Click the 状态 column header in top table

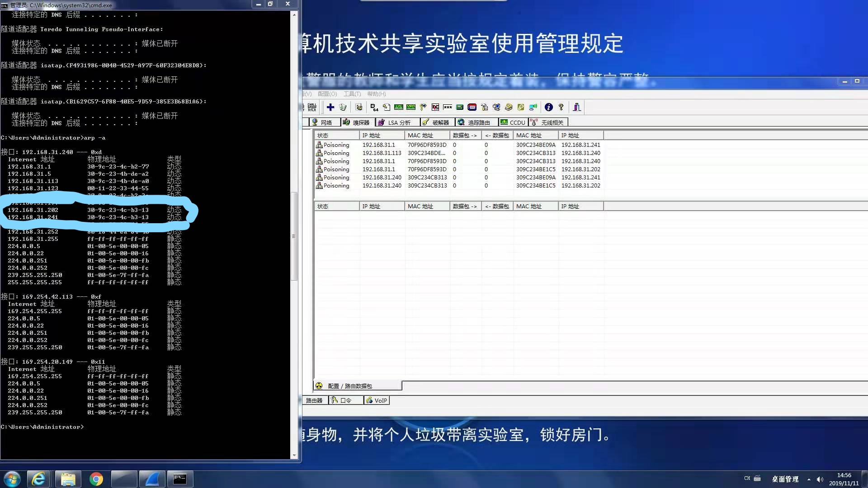[x=323, y=136]
